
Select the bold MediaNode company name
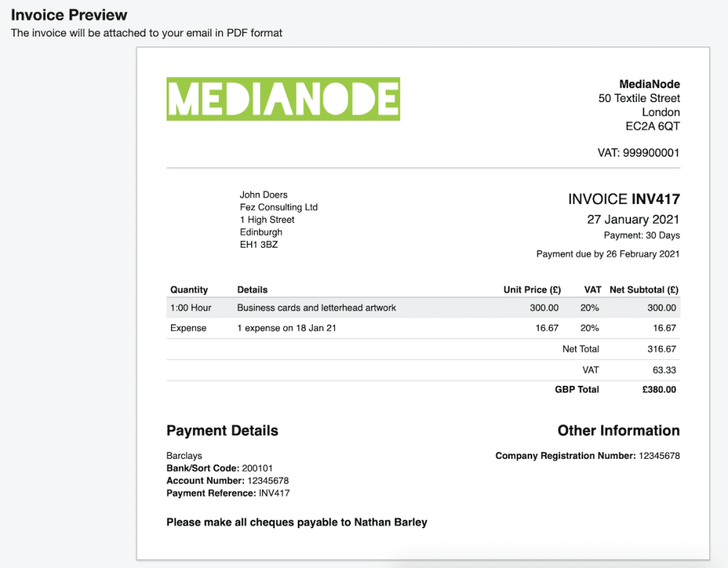point(649,84)
